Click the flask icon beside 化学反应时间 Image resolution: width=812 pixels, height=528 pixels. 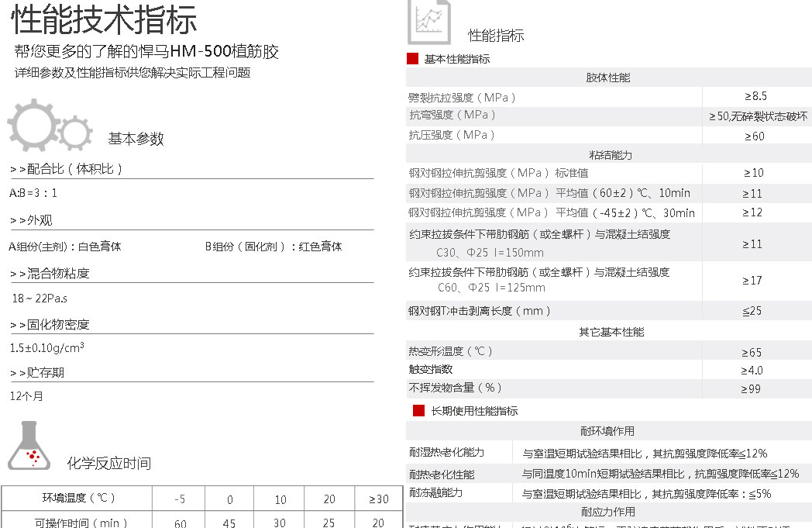click(x=29, y=447)
